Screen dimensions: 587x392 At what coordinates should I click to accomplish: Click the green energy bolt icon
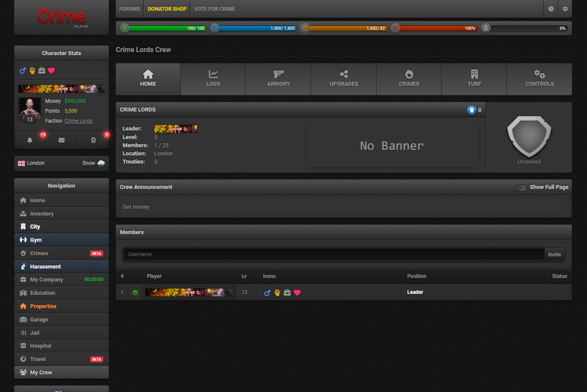coord(125,28)
